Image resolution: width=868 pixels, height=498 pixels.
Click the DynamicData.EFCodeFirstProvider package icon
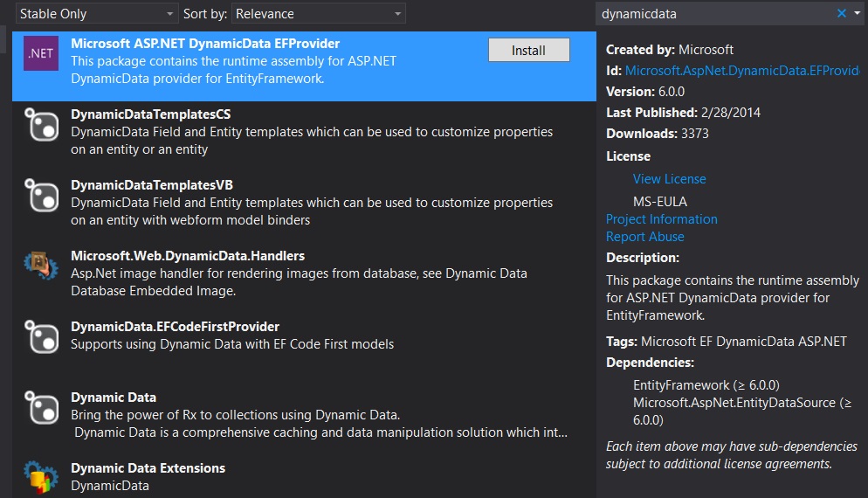click(42, 336)
